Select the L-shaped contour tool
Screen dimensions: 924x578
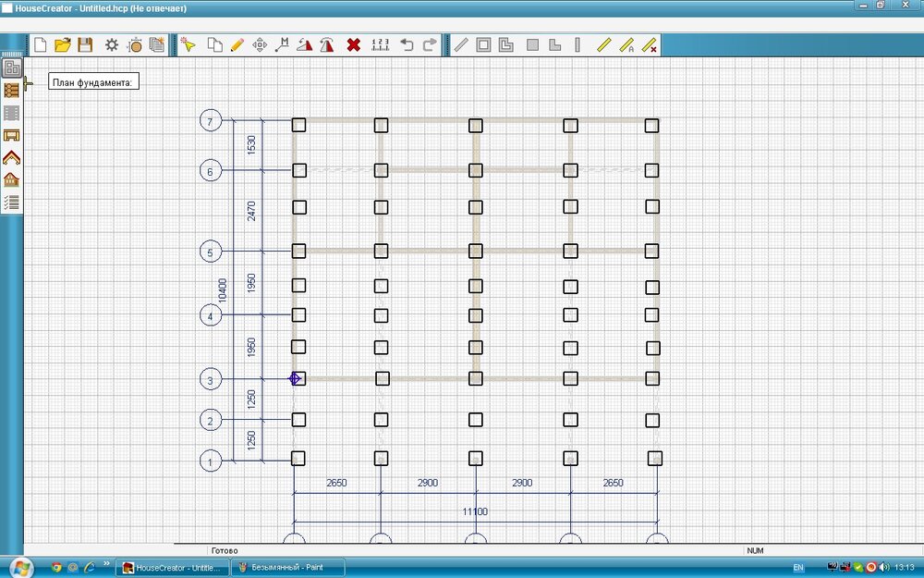click(x=506, y=44)
